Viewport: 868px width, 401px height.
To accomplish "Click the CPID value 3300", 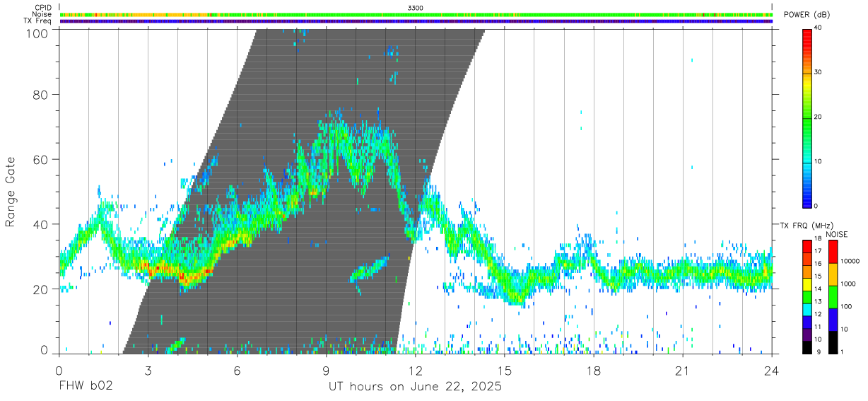I will click(416, 7).
